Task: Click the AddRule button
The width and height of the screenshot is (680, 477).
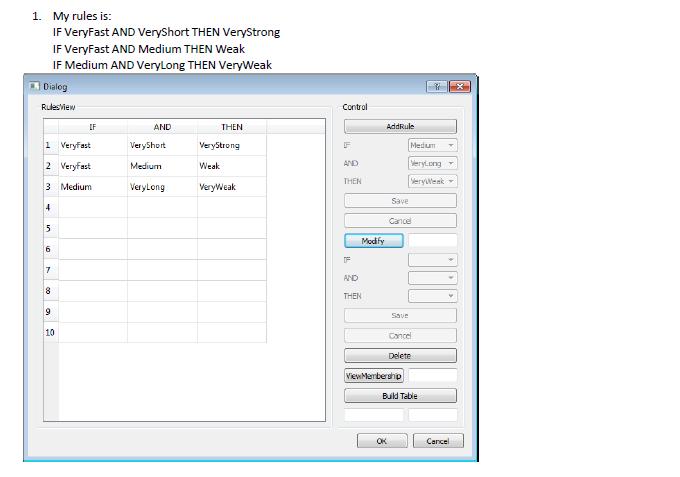Action: click(400, 127)
